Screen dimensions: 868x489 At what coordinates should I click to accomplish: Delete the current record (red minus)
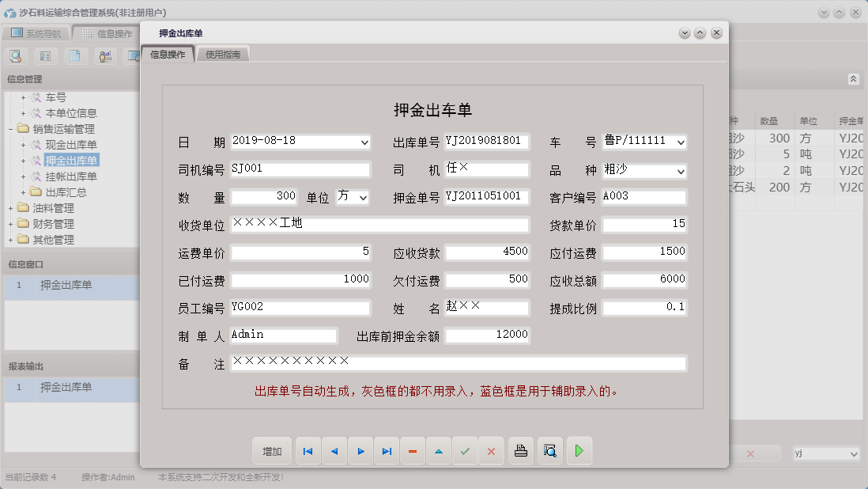pos(412,450)
